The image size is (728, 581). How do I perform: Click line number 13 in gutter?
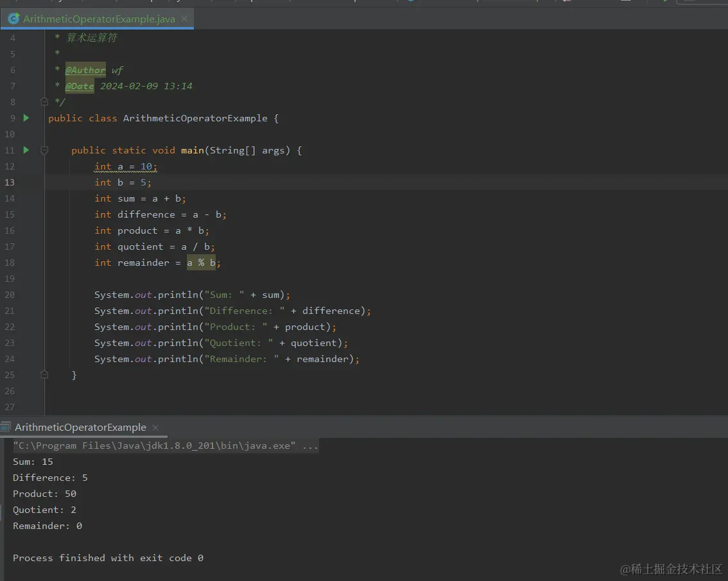(10, 182)
